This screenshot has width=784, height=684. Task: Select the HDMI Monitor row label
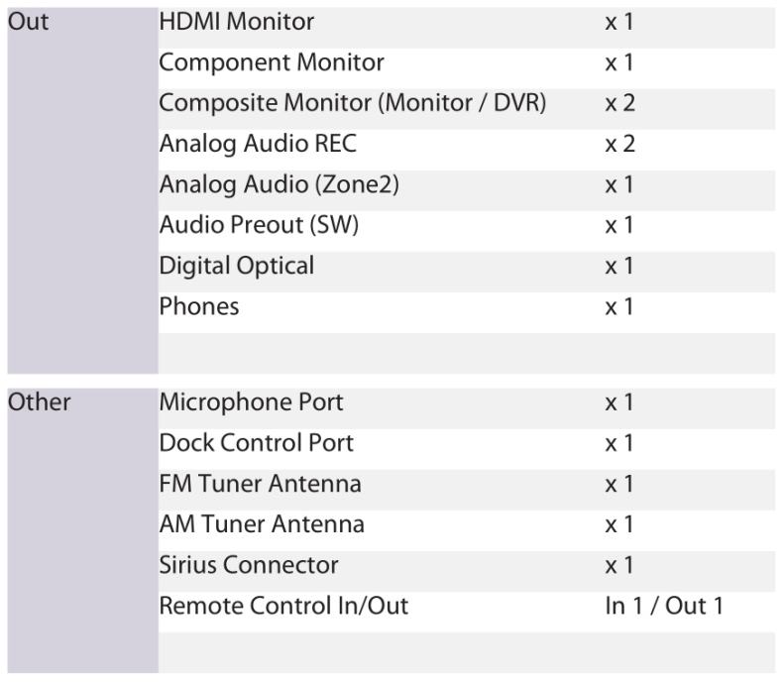(x=237, y=22)
